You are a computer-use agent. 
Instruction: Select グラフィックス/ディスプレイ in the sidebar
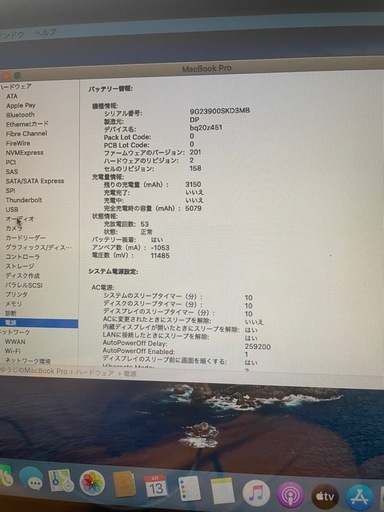click(38, 247)
